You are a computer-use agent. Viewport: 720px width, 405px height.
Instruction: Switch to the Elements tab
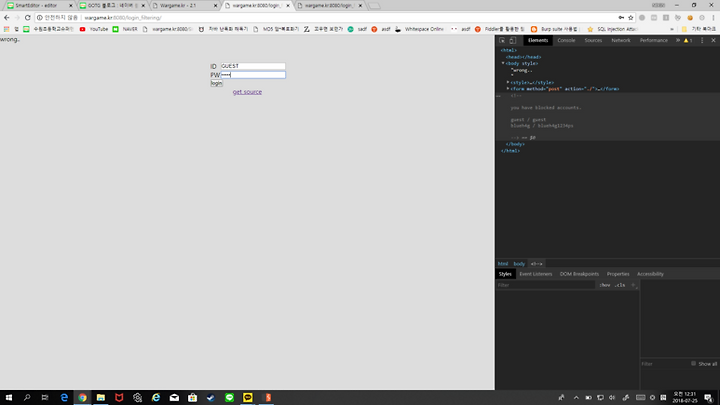click(x=538, y=40)
